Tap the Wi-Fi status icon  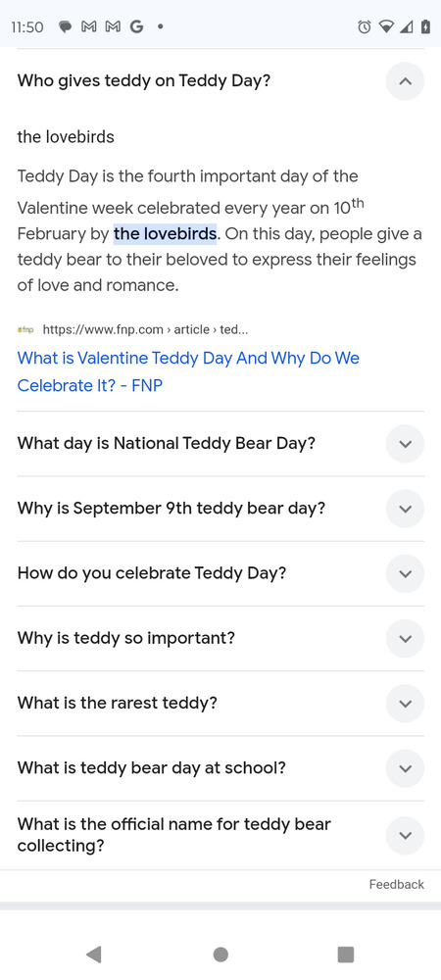tap(387, 26)
